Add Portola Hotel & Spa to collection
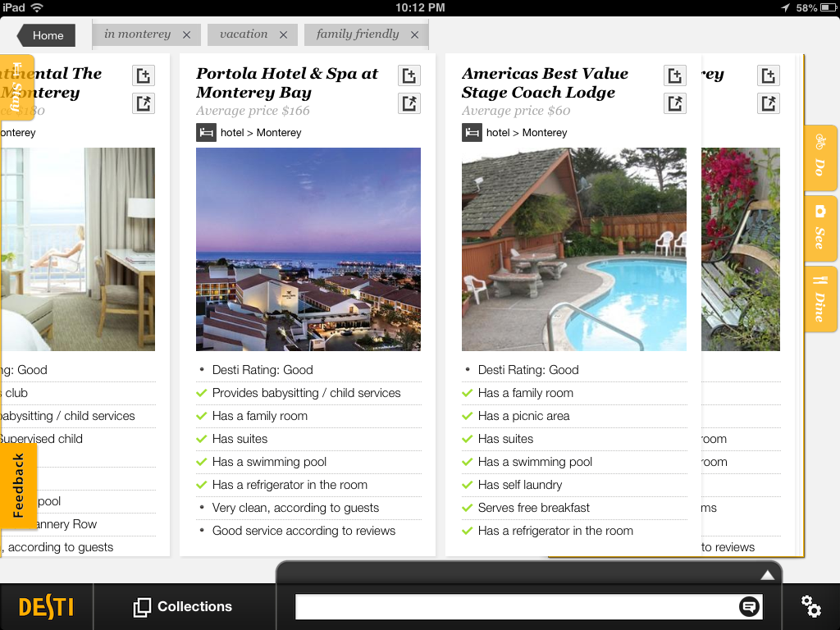840x630 pixels. click(x=409, y=75)
